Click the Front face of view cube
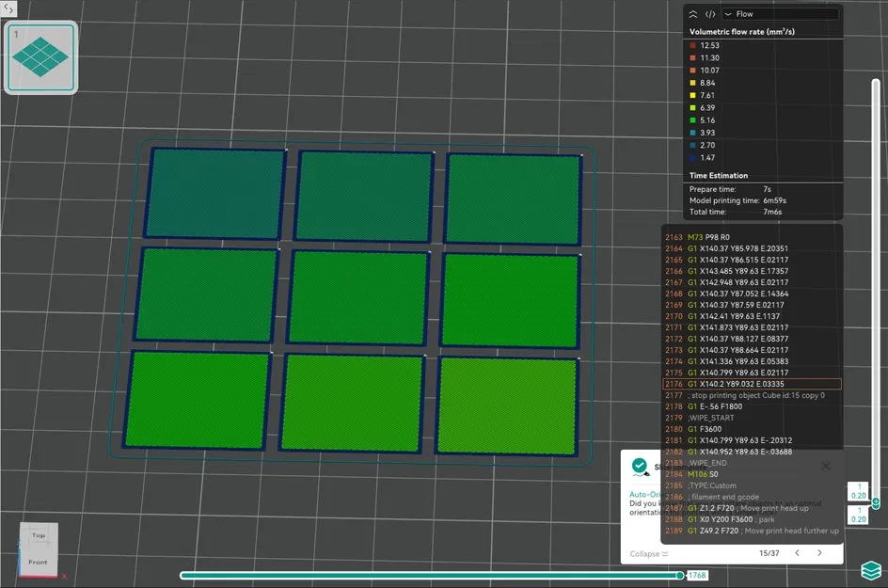 point(38,562)
